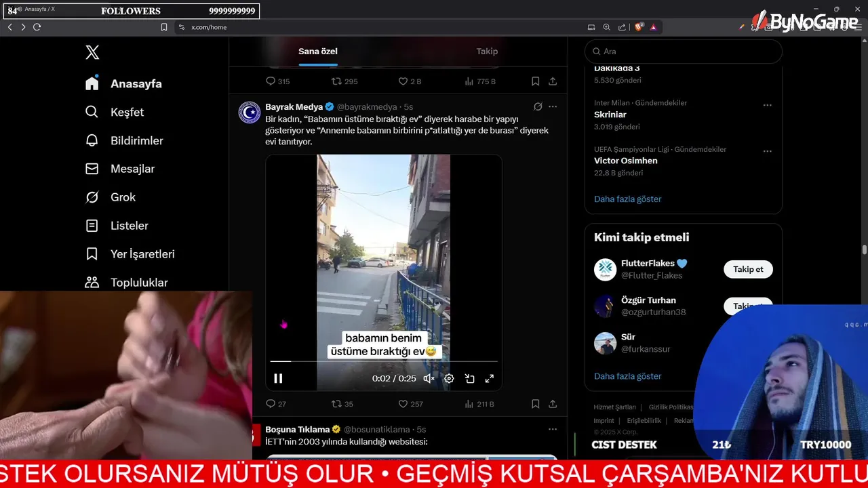Click the page vertical scrollbar

tap(865, 250)
